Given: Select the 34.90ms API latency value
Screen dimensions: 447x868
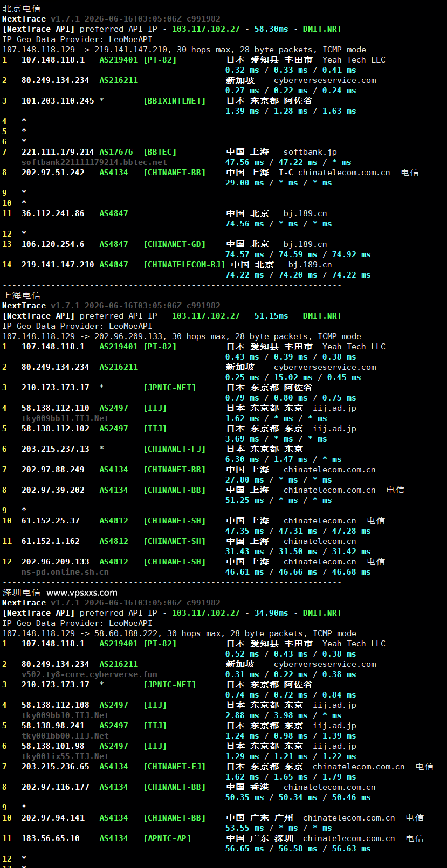Looking at the screenshot, I should pos(271,613).
